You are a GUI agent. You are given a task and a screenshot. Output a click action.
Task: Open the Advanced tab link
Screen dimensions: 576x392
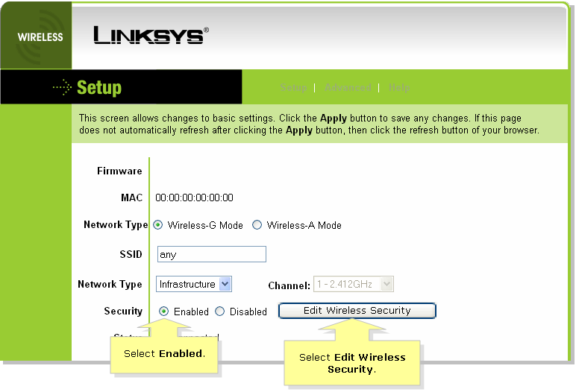click(x=348, y=87)
